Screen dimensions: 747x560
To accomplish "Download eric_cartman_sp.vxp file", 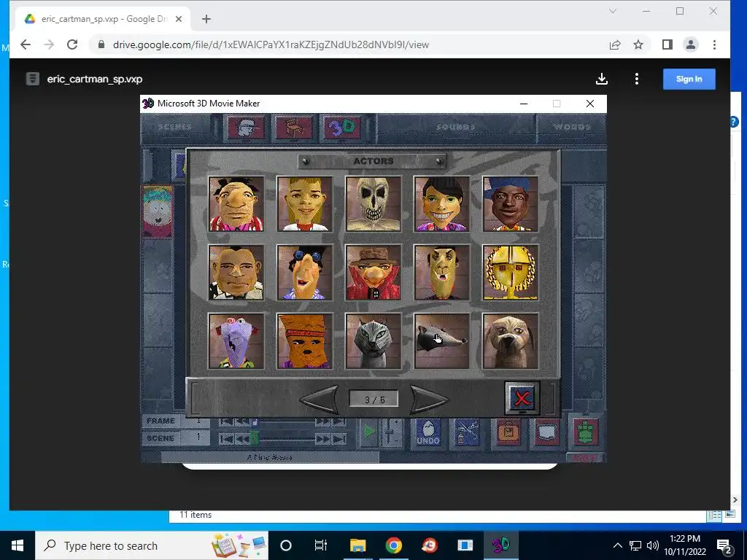I will tap(602, 79).
